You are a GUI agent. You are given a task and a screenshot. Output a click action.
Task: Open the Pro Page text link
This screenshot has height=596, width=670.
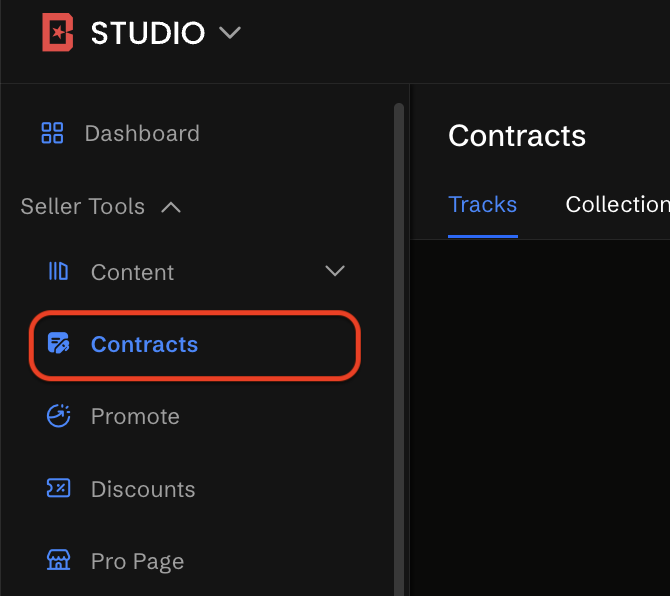tap(137, 561)
